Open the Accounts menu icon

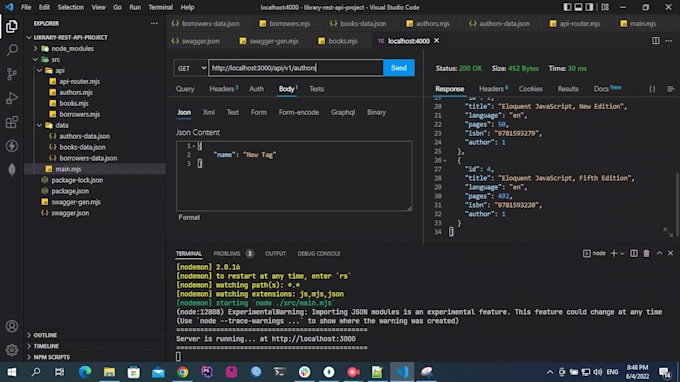tap(12, 326)
